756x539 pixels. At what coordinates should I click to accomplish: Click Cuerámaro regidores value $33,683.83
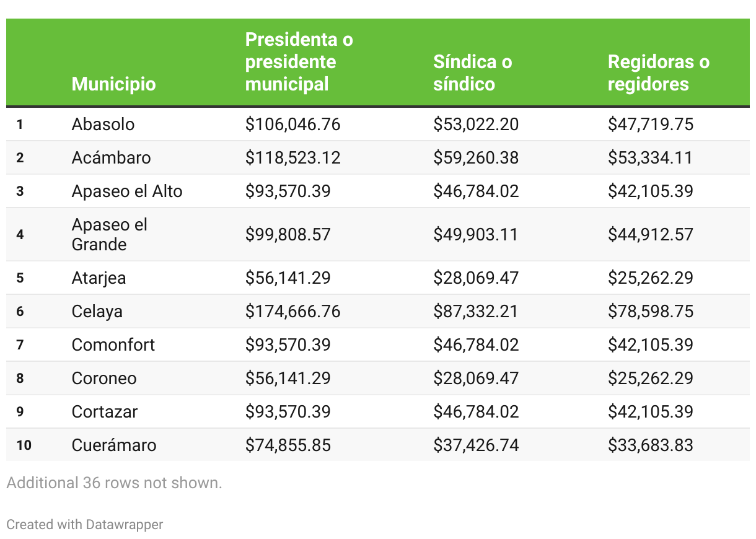[650, 445]
